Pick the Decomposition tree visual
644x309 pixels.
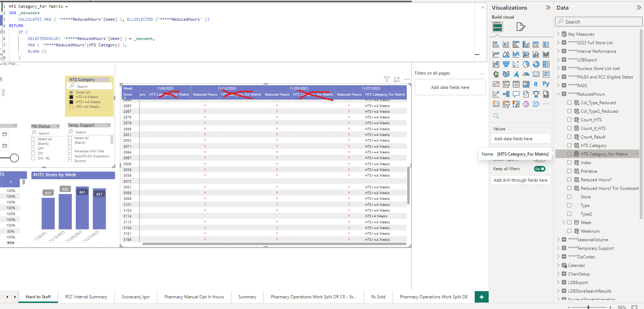506,94
